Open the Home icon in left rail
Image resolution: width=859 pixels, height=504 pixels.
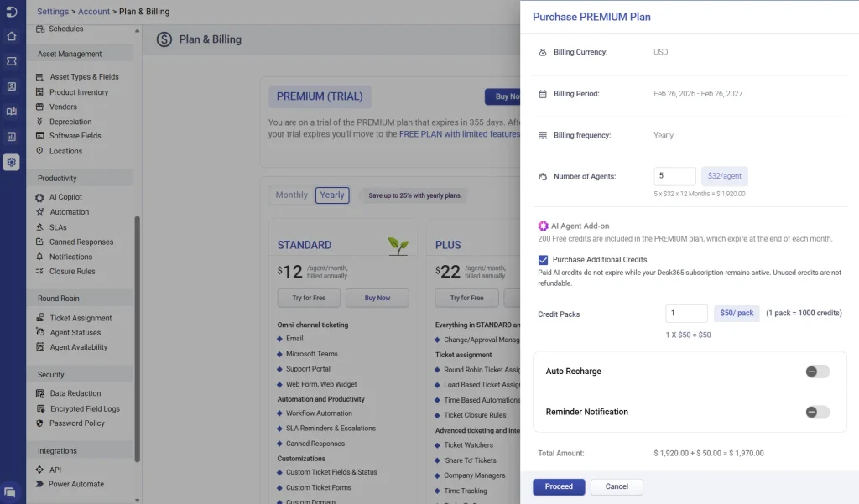[12, 36]
